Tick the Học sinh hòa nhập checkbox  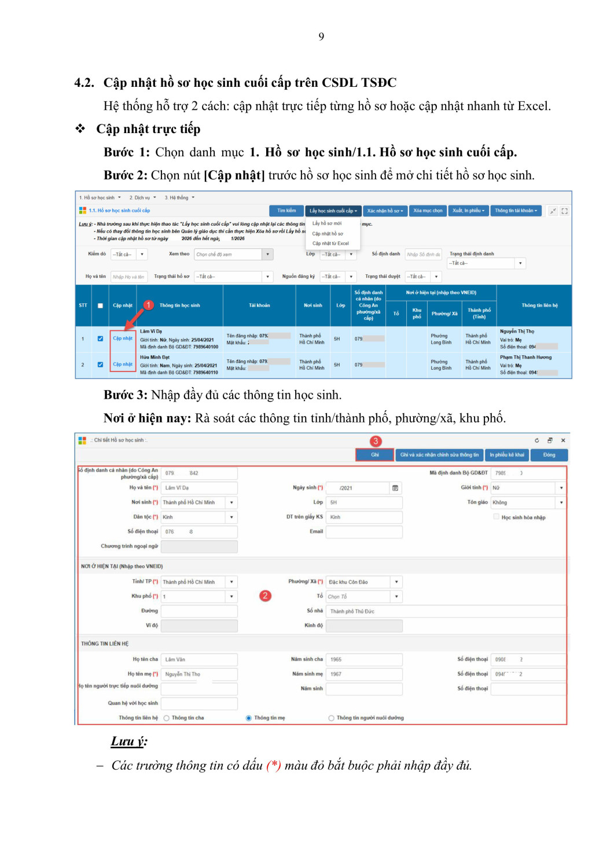point(497,517)
